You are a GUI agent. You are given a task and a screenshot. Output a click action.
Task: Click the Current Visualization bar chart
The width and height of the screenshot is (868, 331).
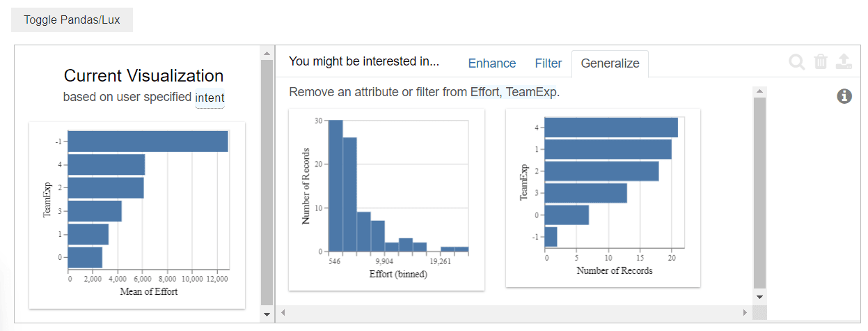pyautogui.click(x=137, y=215)
